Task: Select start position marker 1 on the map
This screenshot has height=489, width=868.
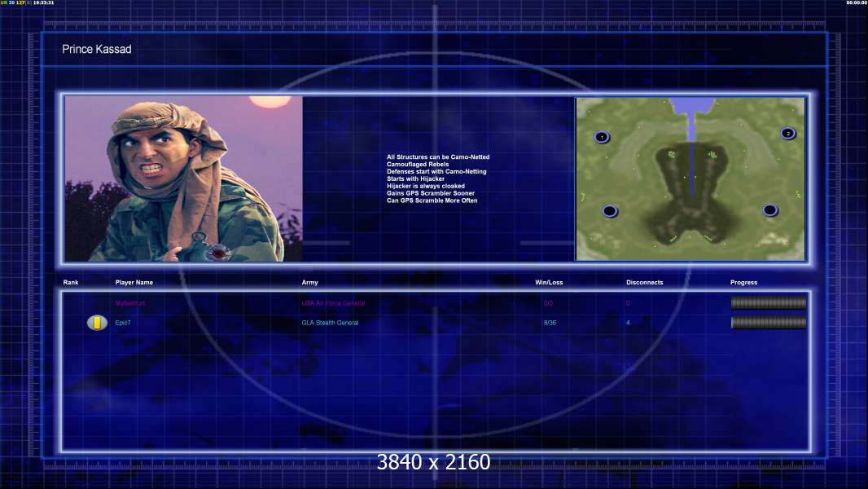Action: [602, 137]
